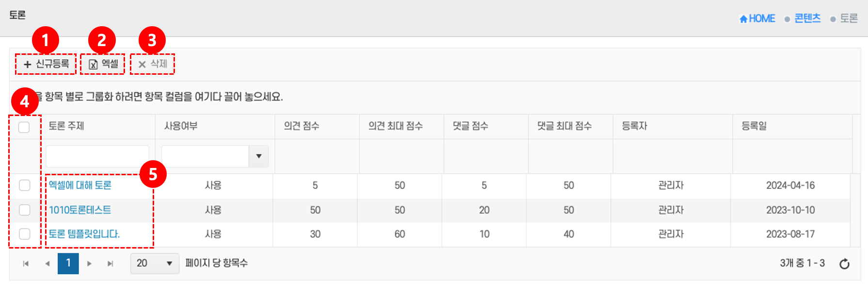Click the 신규등록 plus button
The width and height of the screenshot is (868, 284).
[46, 64]
